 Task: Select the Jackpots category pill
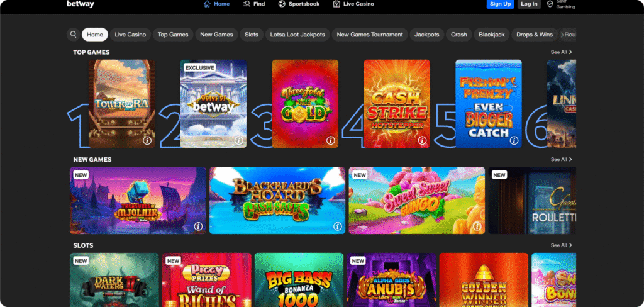[427, 35]
